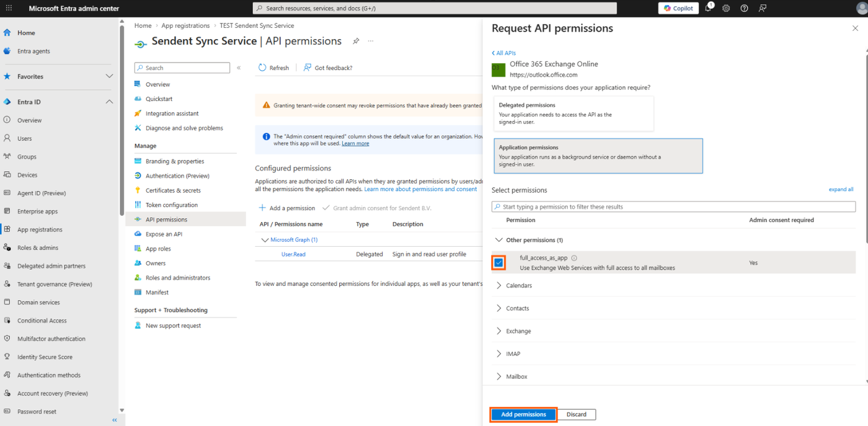Open the Expose an API menu item
This screenshot has height=426, width=868.
[x=164, y=234]
